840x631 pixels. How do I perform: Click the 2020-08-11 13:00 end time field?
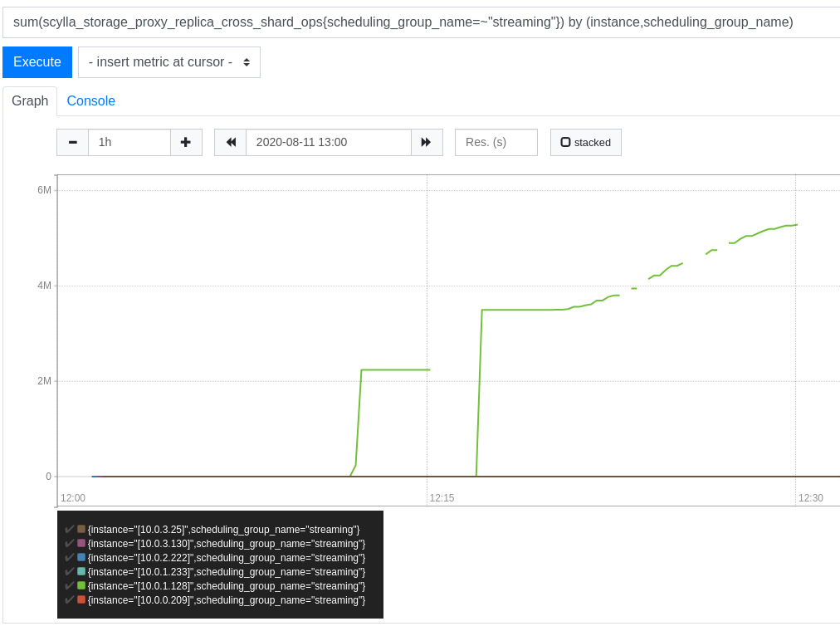329,143
